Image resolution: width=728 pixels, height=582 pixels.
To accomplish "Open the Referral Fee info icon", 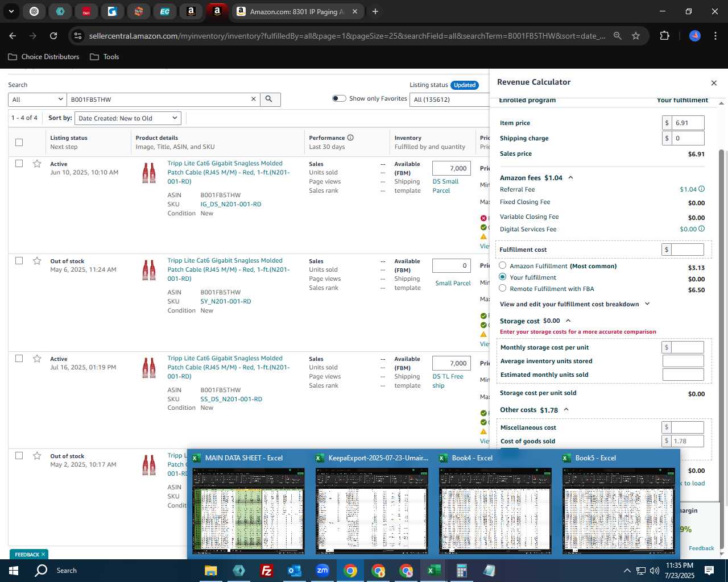I will (x=701, y=189).
